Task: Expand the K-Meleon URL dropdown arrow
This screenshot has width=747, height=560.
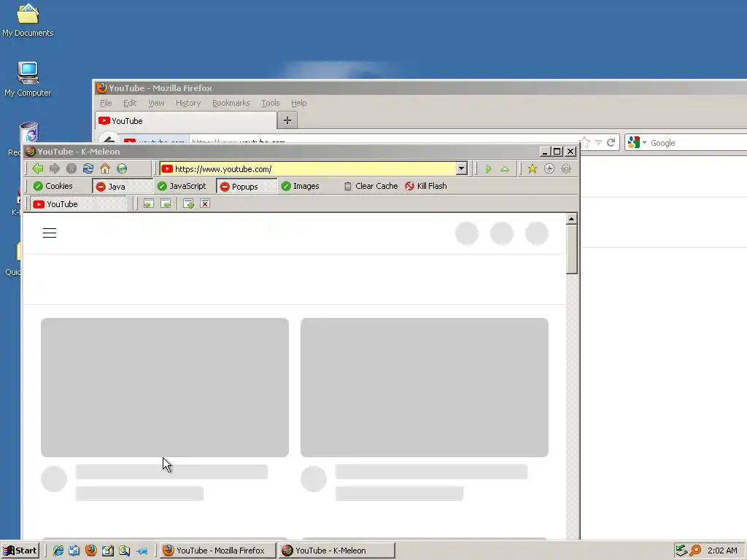Action: 461,168
